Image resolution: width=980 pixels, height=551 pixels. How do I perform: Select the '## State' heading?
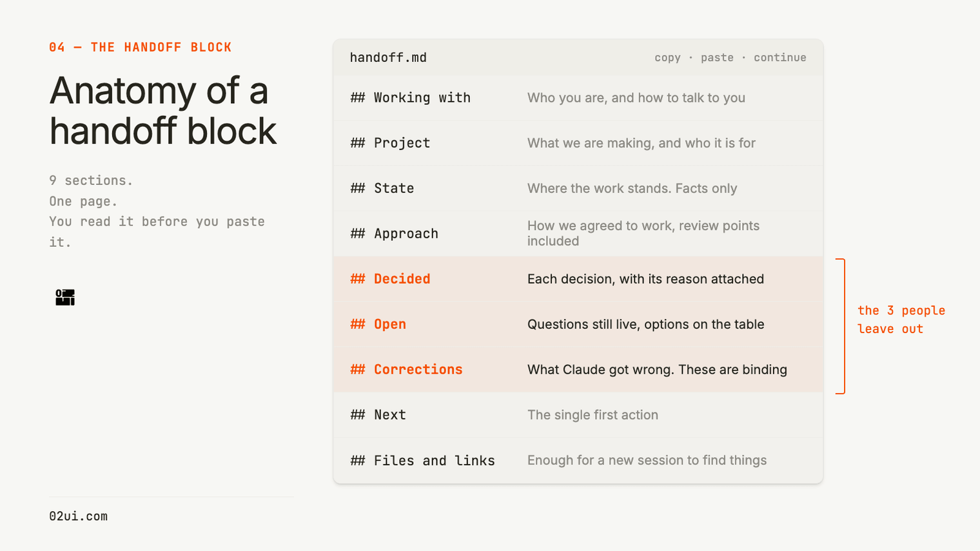tap(382, 188)
